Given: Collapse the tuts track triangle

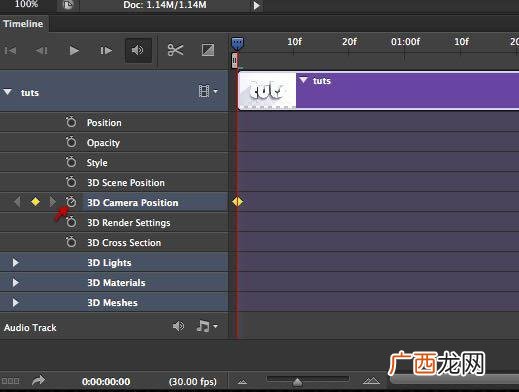Looking at the screenshot, I should coord(7,92).
